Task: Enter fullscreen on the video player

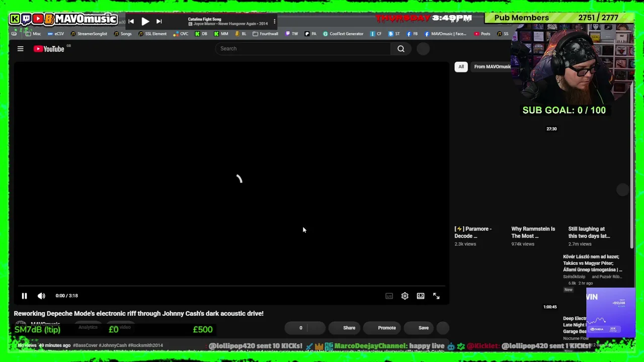Action: pyautogui.click(x=436, y=296)
